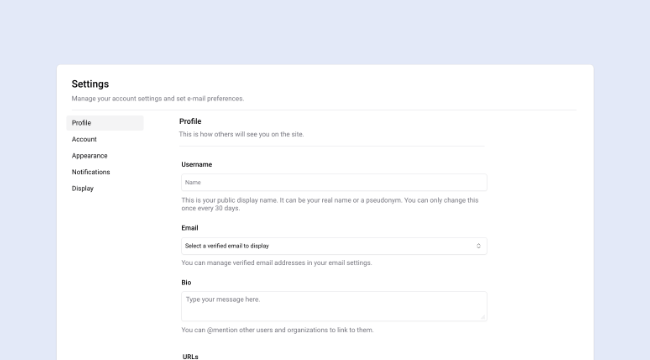650x360 pixels.
Task: Click the Username field label
Action: (196, 165)
